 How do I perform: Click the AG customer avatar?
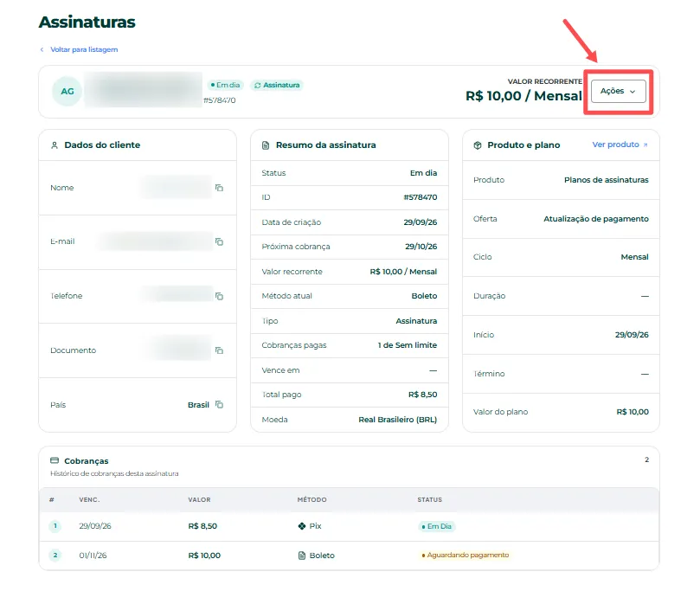pyautogui.click(x=67, y=91)
